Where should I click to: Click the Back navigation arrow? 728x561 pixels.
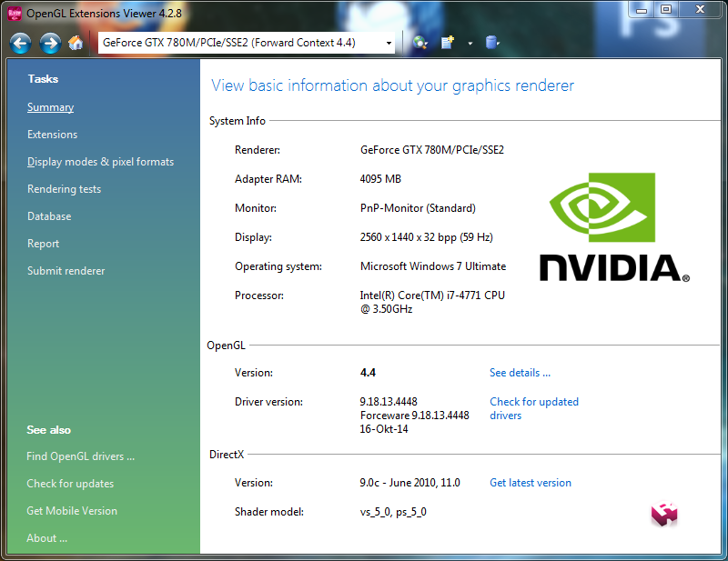[x=21, y=43]
